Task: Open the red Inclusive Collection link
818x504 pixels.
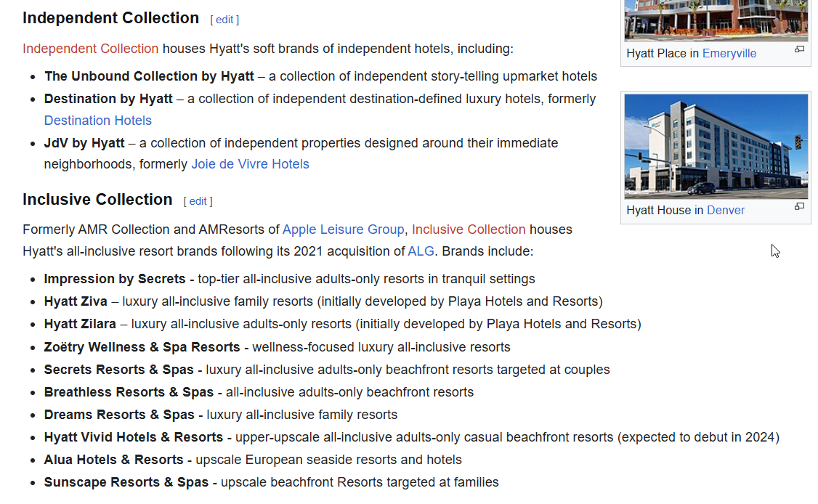Action: (x=469, y=229)
